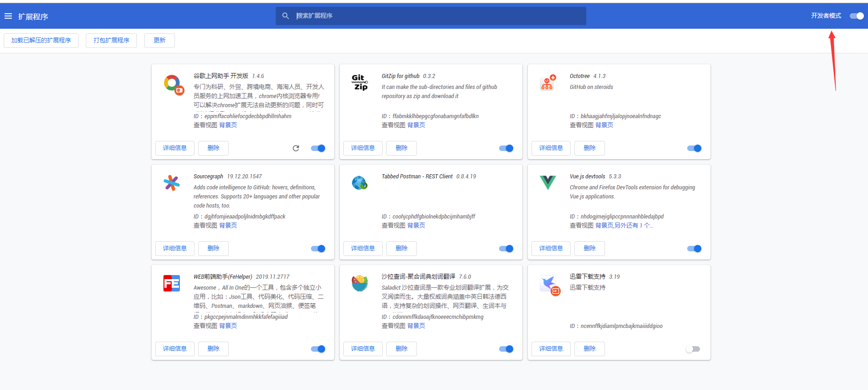
Task: Click the Vue.js devtools logo
Action: pyautogui.click(x=547, y=182)
